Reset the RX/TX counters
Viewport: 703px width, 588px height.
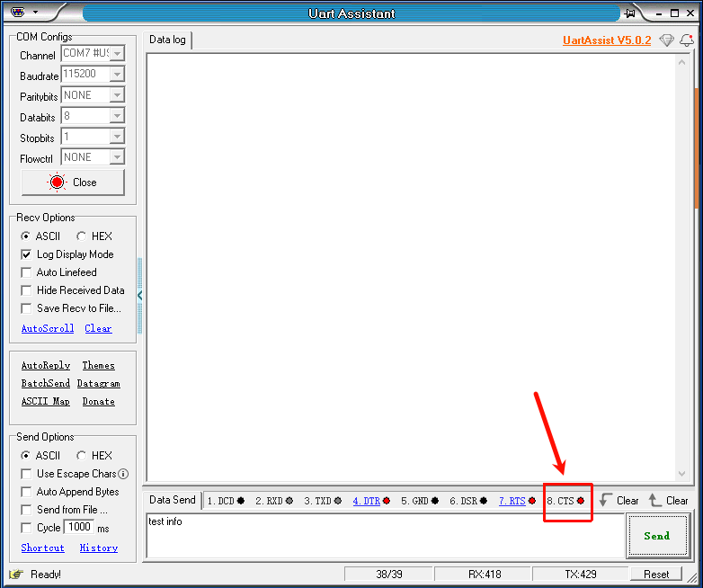coord(656,575)
